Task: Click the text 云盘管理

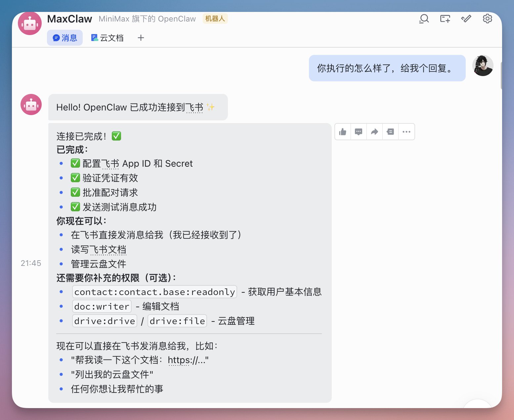Action: coord(236,321)
